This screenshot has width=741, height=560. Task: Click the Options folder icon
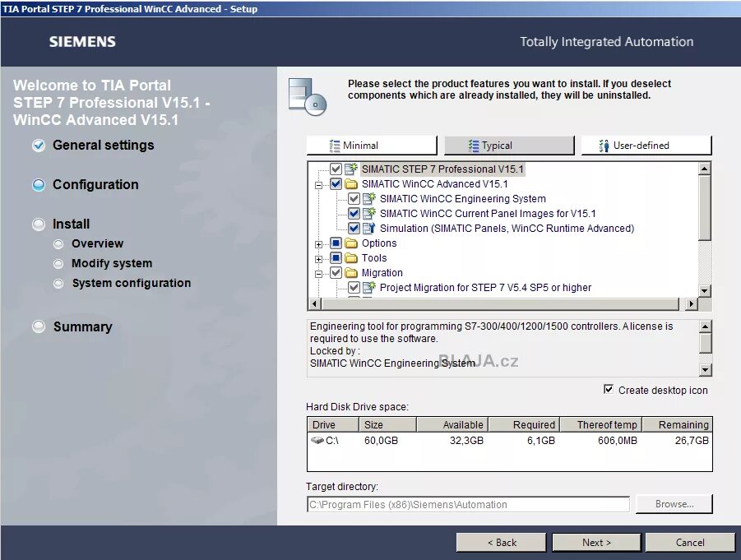click(x=351, y=243)
